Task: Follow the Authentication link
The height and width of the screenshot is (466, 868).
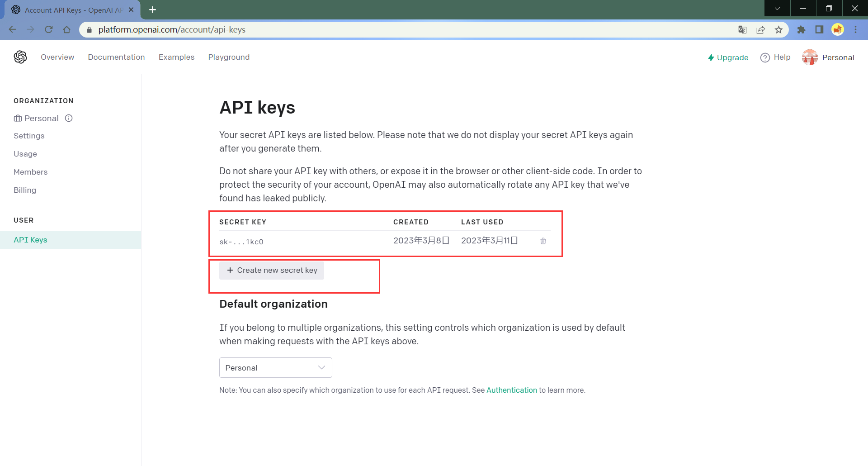Action: point(511,390)
